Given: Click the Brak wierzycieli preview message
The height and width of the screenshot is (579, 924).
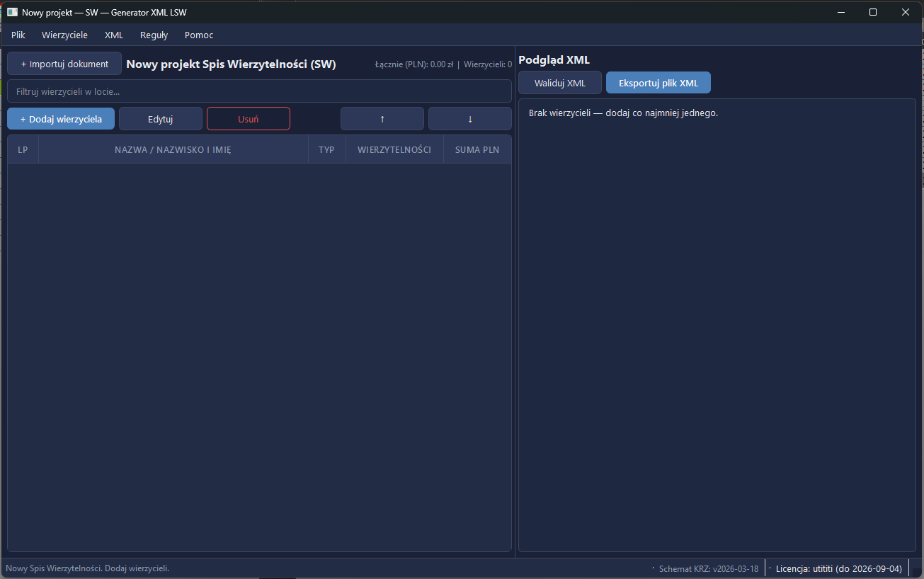Looking at the screenshot, I should (624, 113).
